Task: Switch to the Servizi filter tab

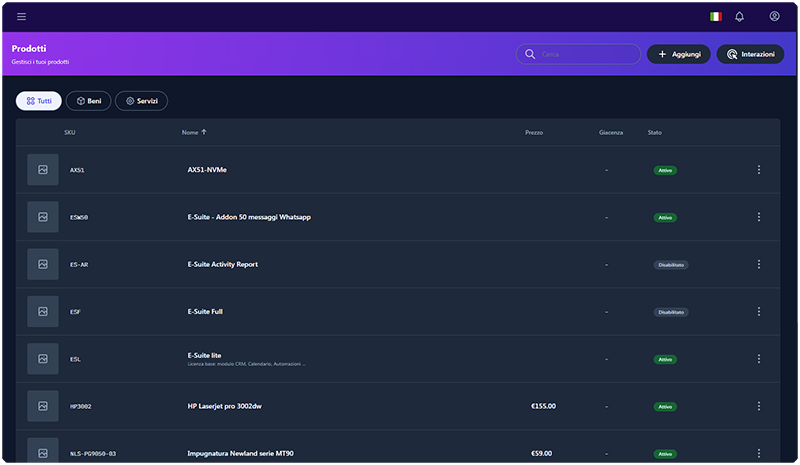Action: (x=141, y=101)
